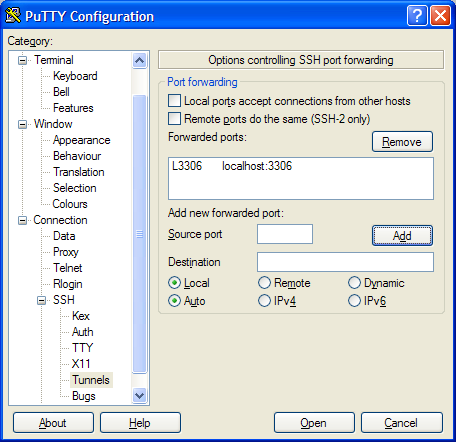This screenshot has width=456, height=442.
Task: Select the IPv4 radio button
Action: tap(264, 301)
